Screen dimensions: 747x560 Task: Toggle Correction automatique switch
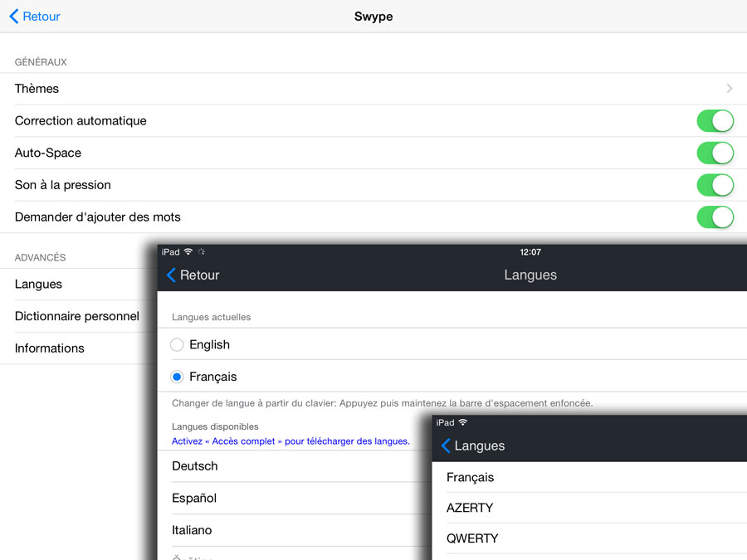(715, 121)
